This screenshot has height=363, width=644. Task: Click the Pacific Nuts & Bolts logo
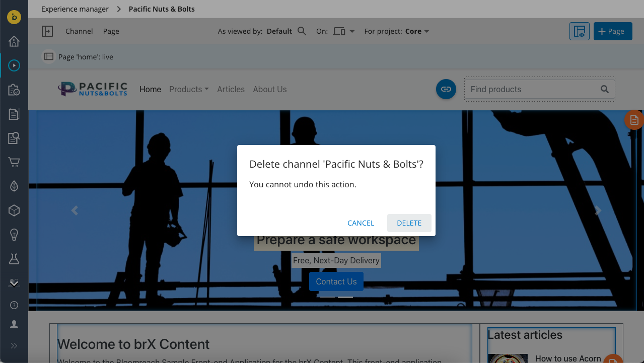coord(93,89)
